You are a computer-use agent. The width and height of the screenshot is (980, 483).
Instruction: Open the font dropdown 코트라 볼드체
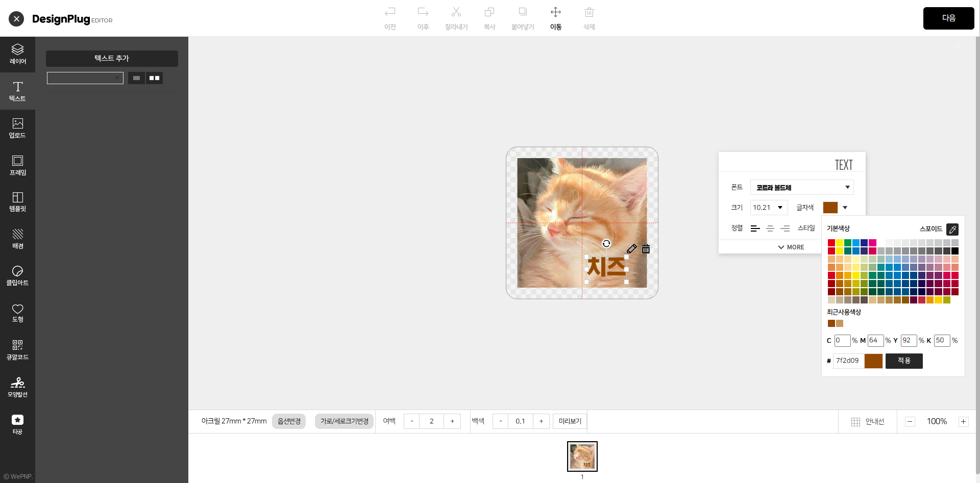coord(801,187)
